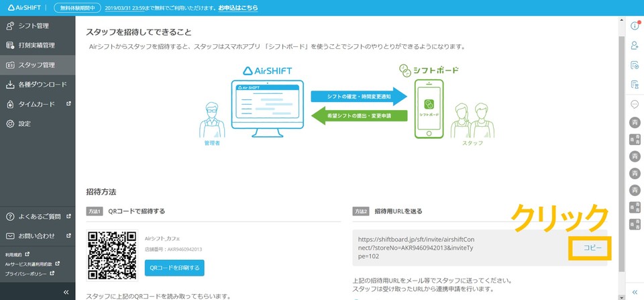Click the 方法1 label tag
Viewport: 644px width, 300px height.
(x=94, y=211)
